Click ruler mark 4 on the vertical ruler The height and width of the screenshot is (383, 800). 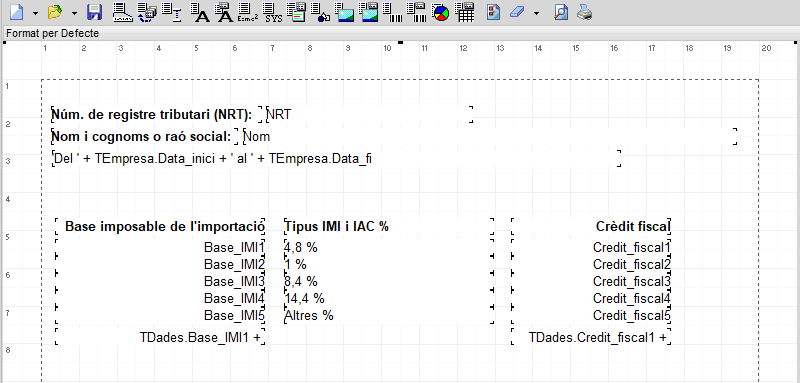(x=7, y=199)
